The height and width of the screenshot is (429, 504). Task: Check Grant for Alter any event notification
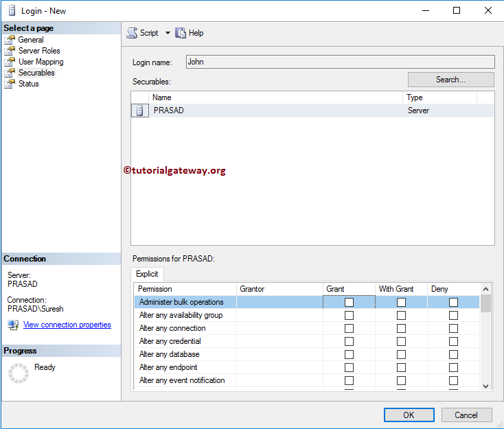349,380
